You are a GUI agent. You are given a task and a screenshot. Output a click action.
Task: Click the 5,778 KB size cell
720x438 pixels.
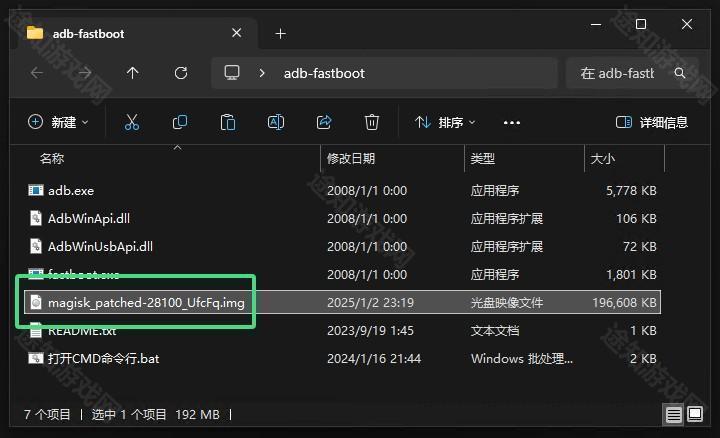coord(631,191)
